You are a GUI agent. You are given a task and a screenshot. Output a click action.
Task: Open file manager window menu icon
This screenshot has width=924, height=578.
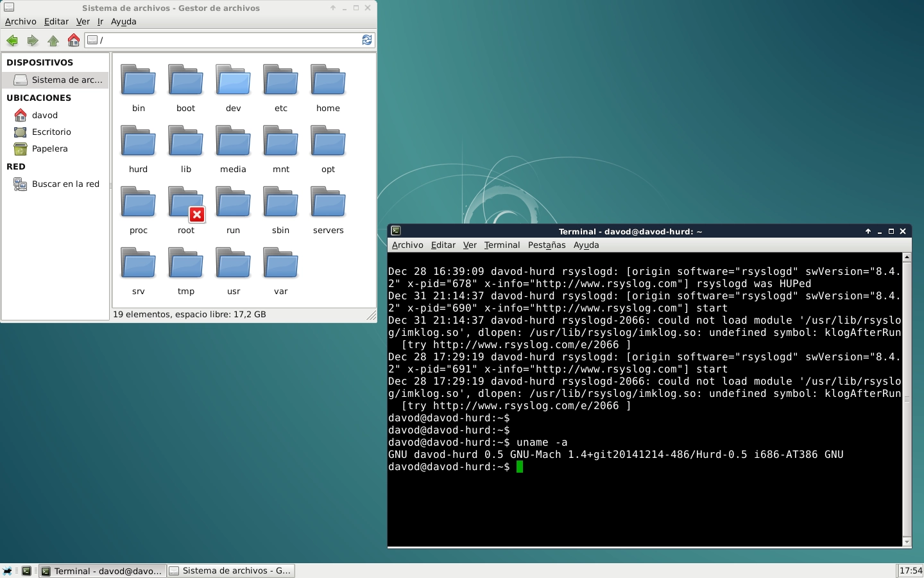9,8
